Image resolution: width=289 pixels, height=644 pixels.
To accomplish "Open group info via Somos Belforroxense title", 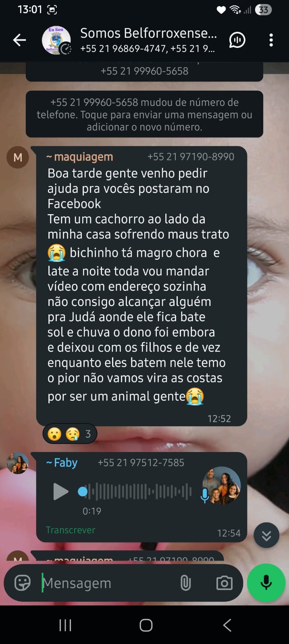I will click(148, 33).
